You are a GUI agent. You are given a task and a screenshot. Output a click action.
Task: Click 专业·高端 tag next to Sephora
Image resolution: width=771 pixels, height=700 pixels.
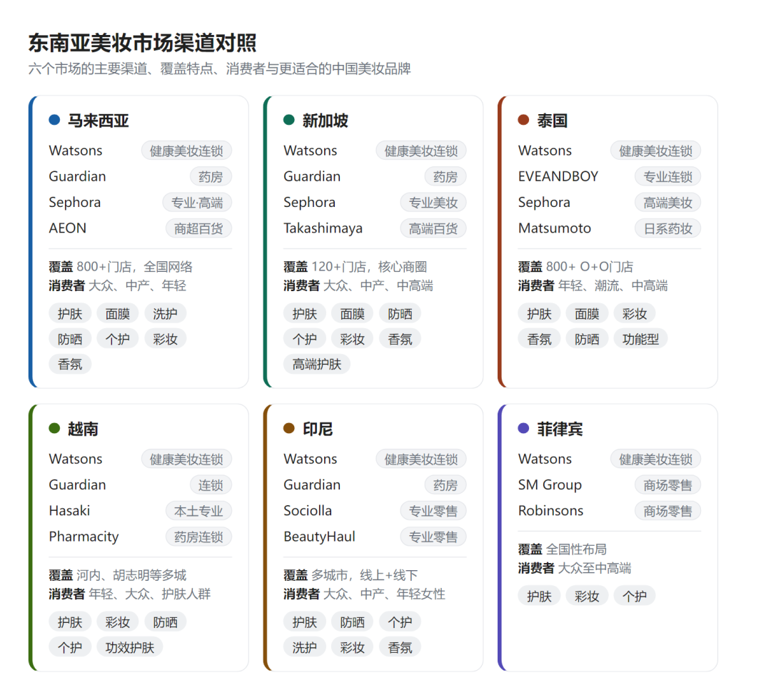tap(197, 203)
